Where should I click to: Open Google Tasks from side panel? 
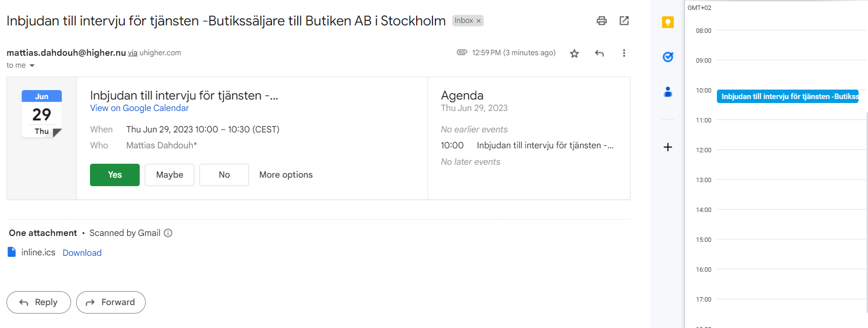pyautogui.click(x=668, y=57)
